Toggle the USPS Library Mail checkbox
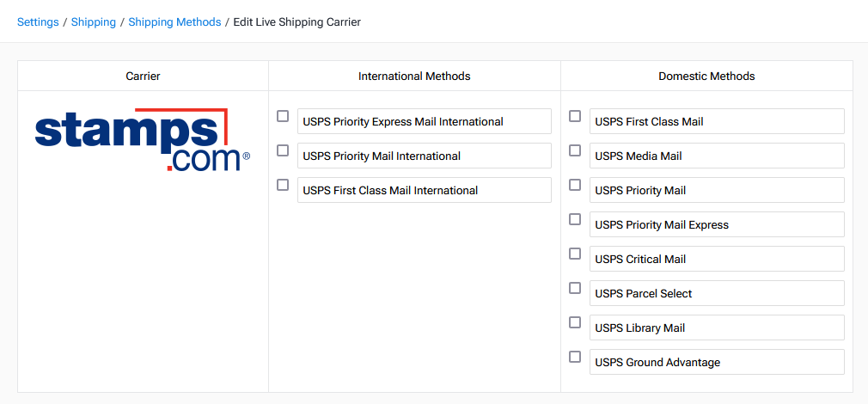This screenshot has height=404, width=868. pyautogui.click(x=575, y=322)
